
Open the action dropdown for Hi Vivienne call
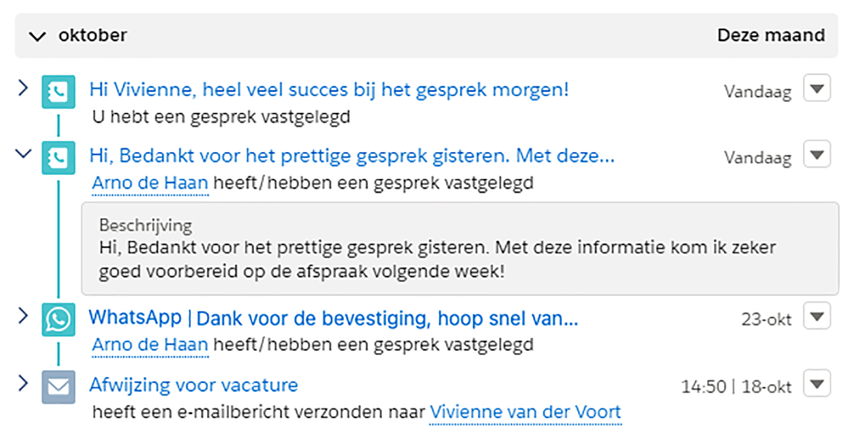[817, 88]
